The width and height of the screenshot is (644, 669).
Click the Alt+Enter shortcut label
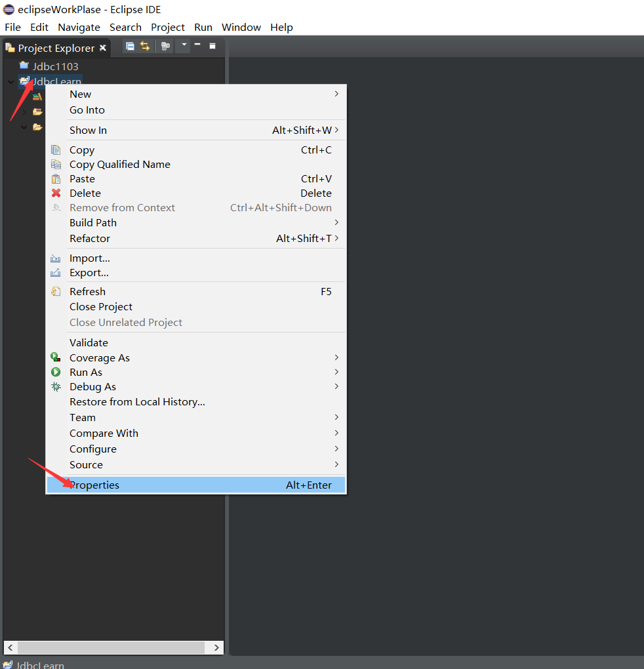coord(309,485)
